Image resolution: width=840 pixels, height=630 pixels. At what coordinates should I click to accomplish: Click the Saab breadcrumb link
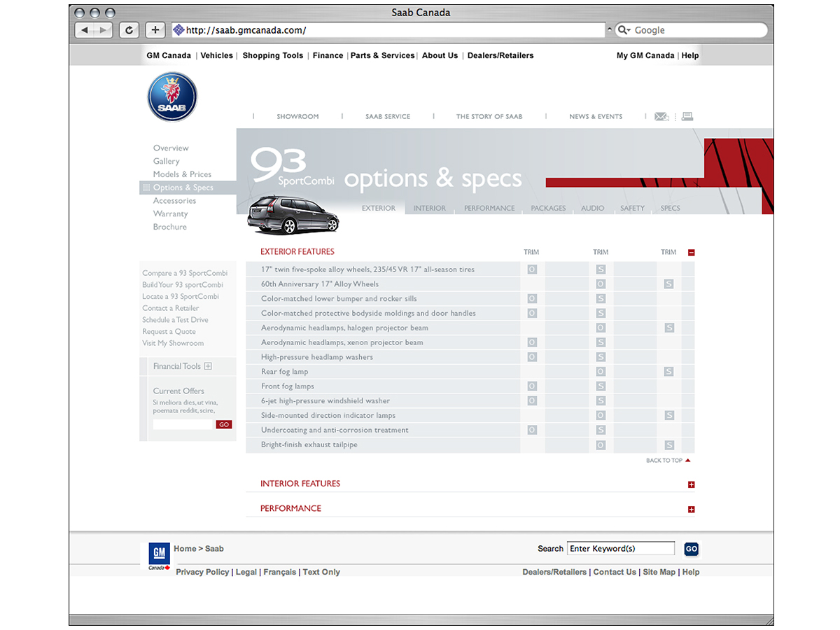(x=214, y=549)
